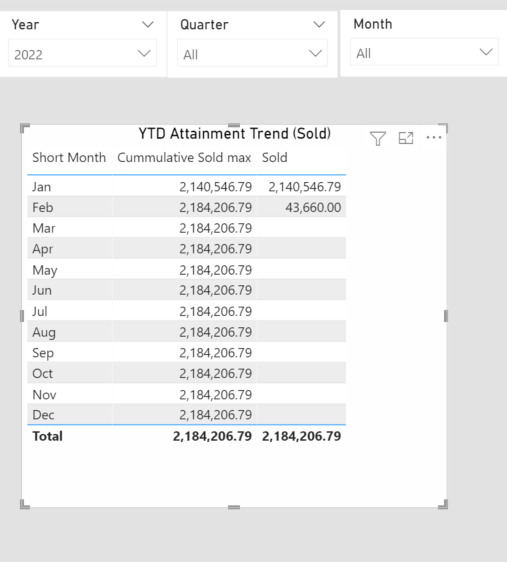Select the Oct row label

point(42,374)
